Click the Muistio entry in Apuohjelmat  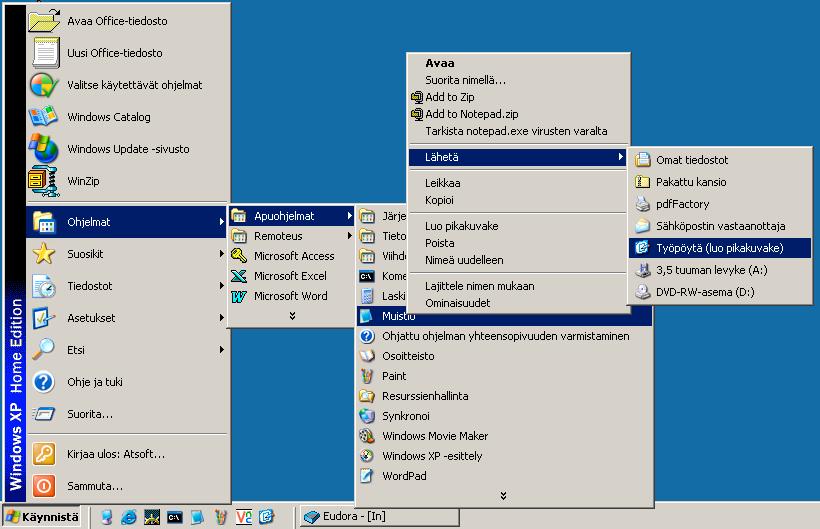pos(504,316)
